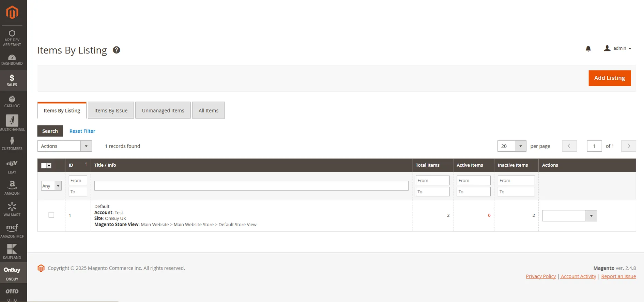
Task: Switch to the Items By Issue tab
Action: click(111, 110)
